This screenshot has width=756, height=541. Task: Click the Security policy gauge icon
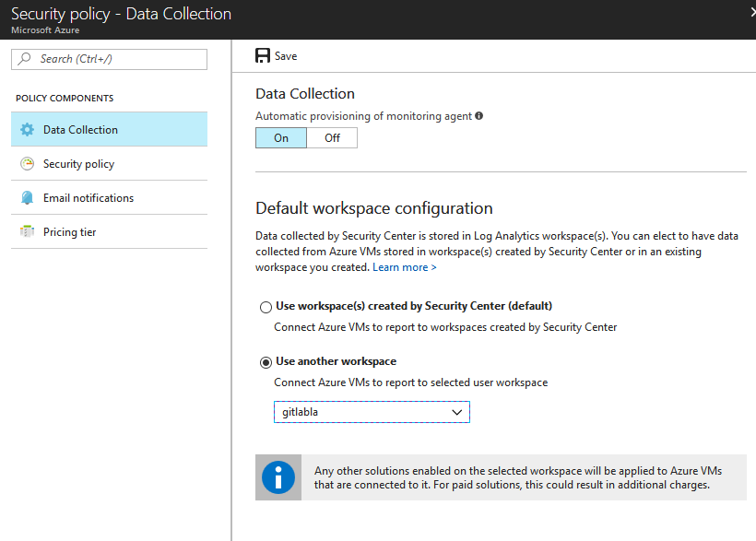tap(27, 164)
